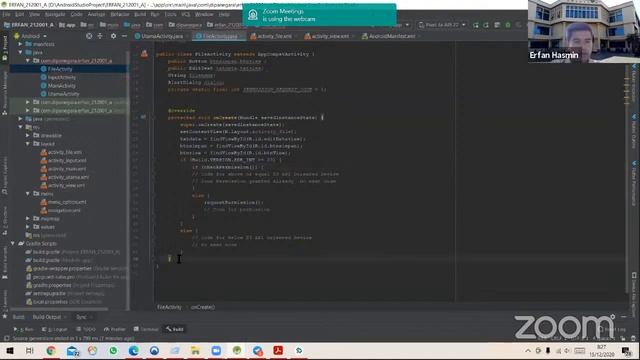Click the Run toolbar icon beside the device selector

coord(476,25)
